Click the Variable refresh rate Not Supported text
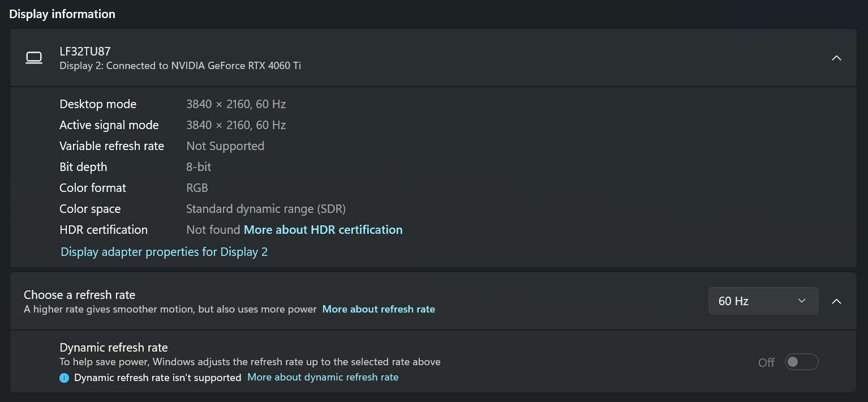Viewport: 868px width, 402px height. coord(225,146)
